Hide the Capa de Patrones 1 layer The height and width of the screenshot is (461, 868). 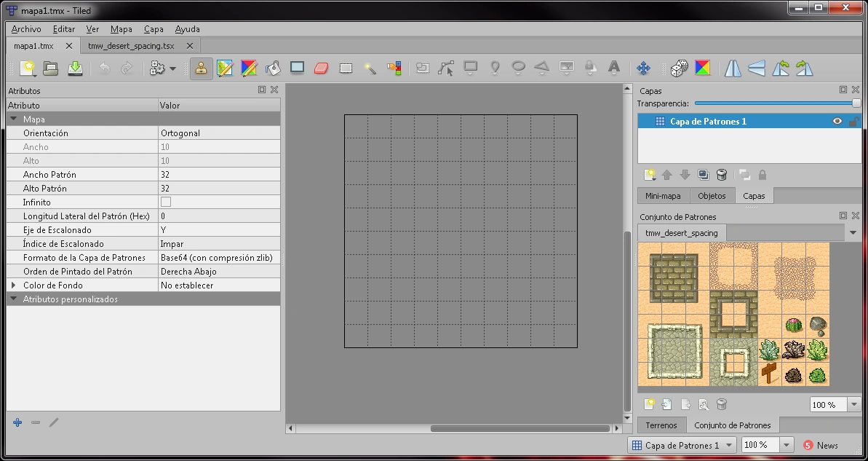pos(837,122)
